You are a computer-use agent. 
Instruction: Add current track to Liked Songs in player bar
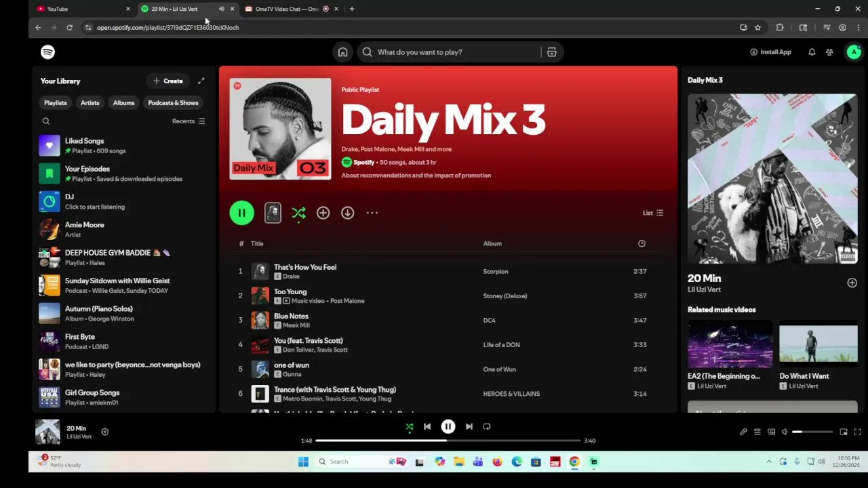coord(104,432)
